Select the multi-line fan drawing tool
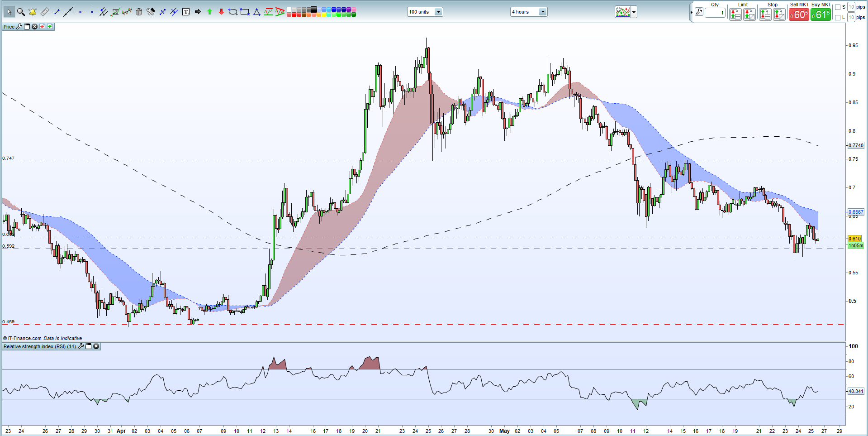The width and height of the screenshot is (868, 436). coord(104,12)
